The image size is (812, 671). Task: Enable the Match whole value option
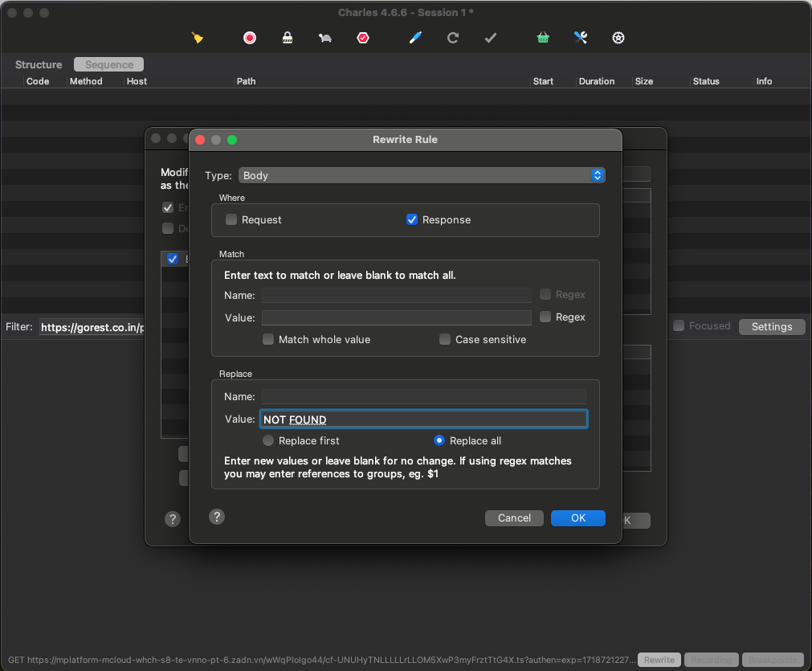(x=267, y=339)
